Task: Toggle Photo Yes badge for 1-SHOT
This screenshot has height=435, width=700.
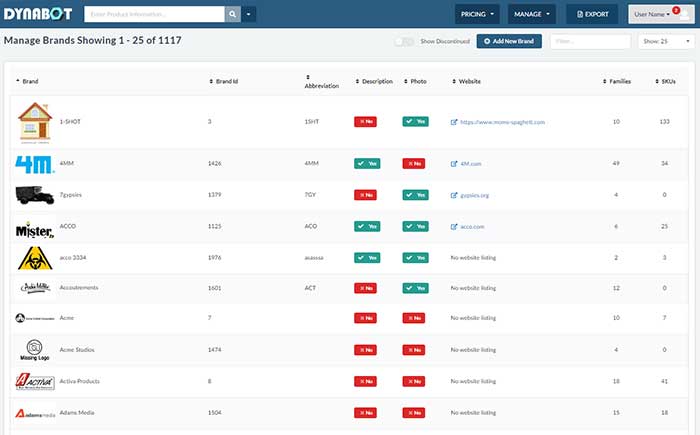Action: click(x=415, y=121)
